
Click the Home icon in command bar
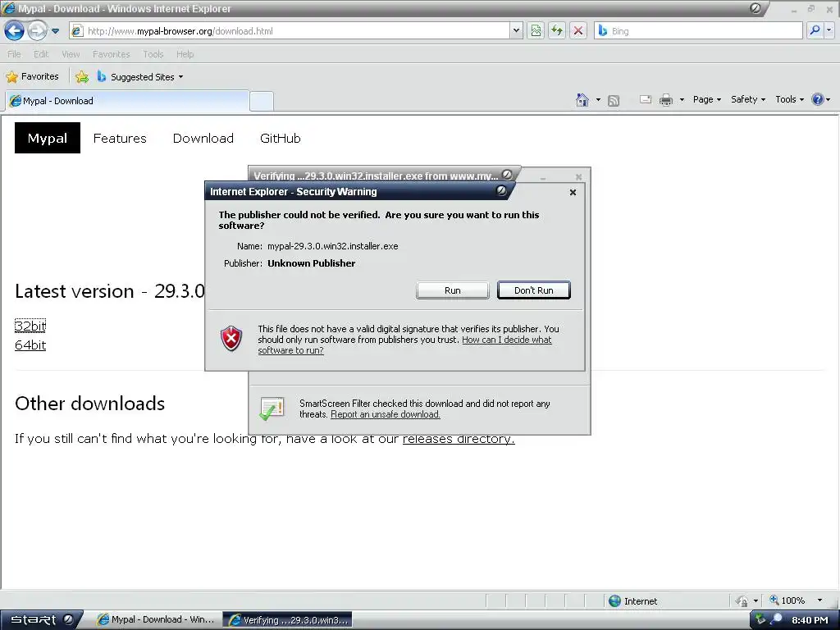(x=582, y=99)
